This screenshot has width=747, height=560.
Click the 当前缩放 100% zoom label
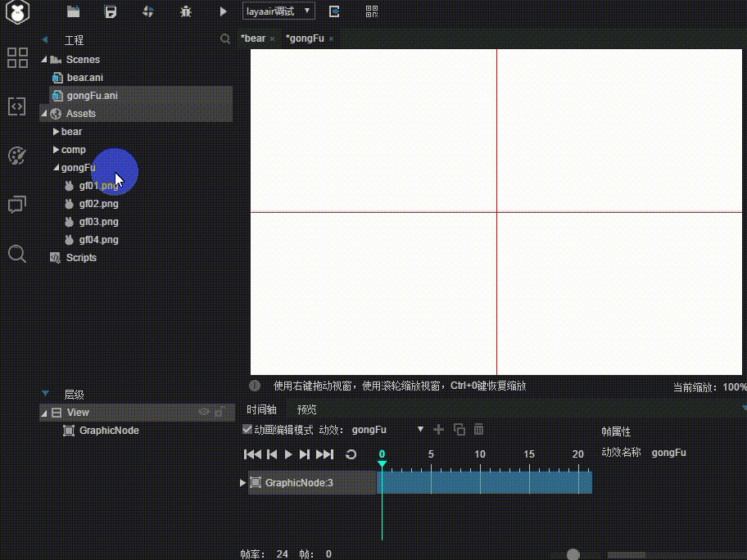point(710,387)
